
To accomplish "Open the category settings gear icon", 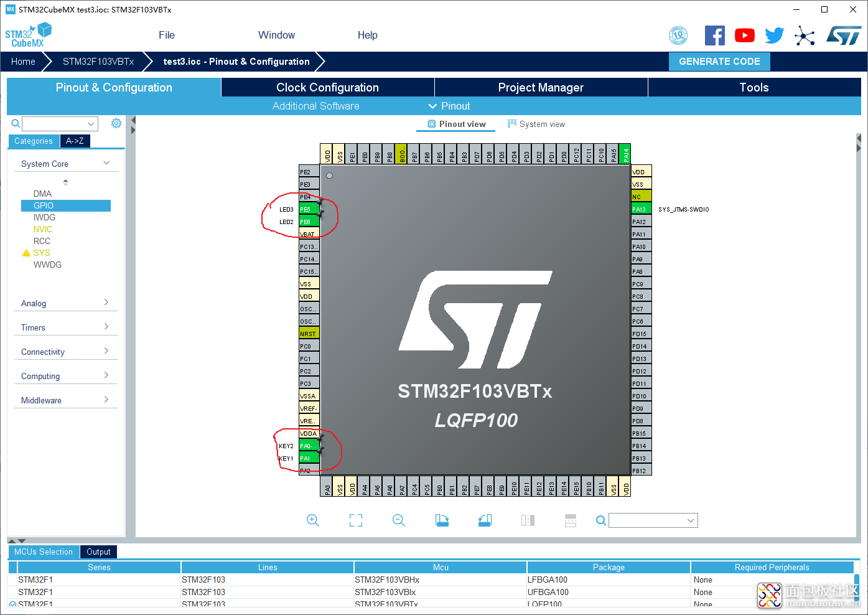I will 116,123.
